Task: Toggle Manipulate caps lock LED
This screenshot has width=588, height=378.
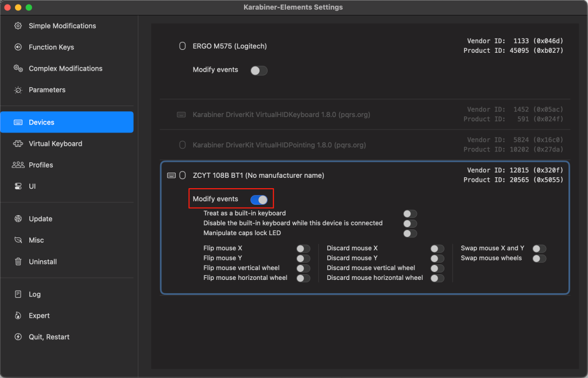Action: 410,233
